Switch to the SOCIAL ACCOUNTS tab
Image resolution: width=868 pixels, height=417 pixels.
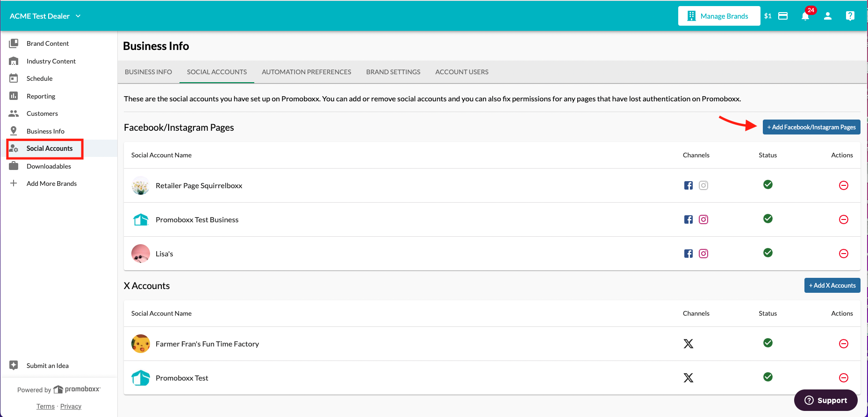point(217,72)
